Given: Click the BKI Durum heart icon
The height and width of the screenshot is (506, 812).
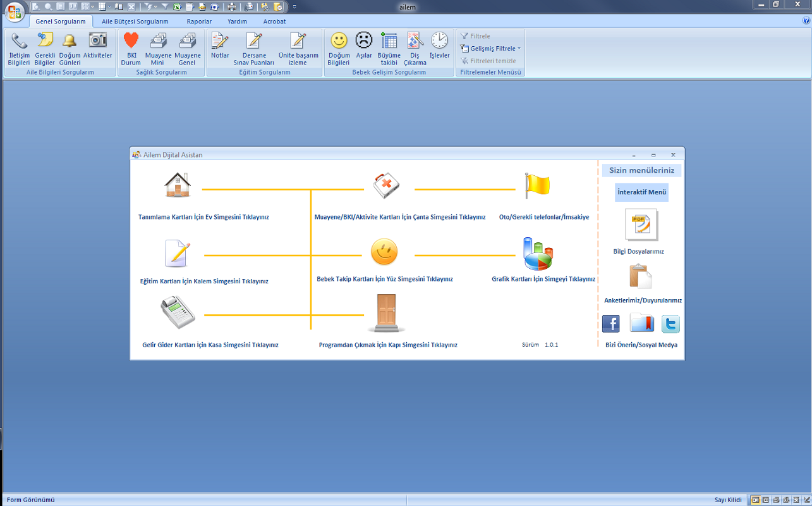Looking at the screenshot, I should (x=131, y=48).
